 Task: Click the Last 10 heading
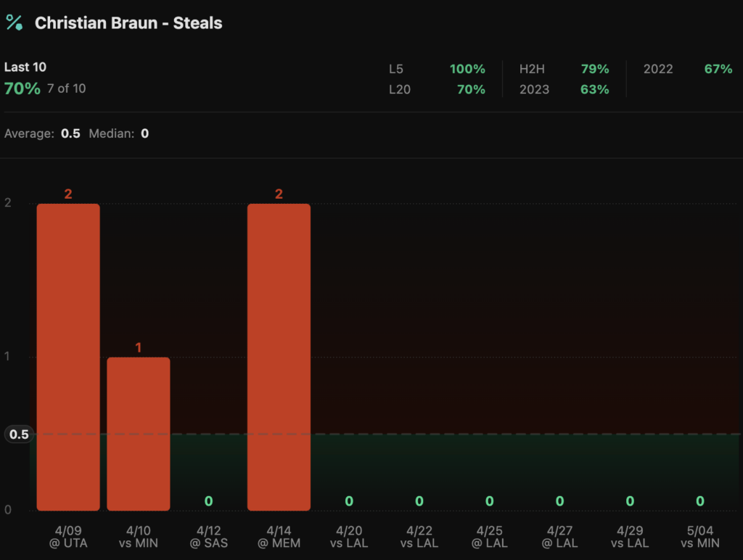click(x=25, y=67)
